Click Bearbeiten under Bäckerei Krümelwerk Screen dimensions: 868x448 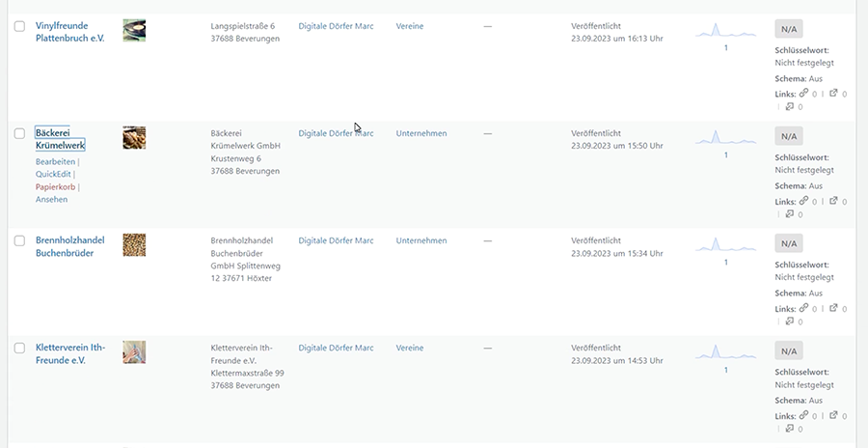click(x=55, y=162)
